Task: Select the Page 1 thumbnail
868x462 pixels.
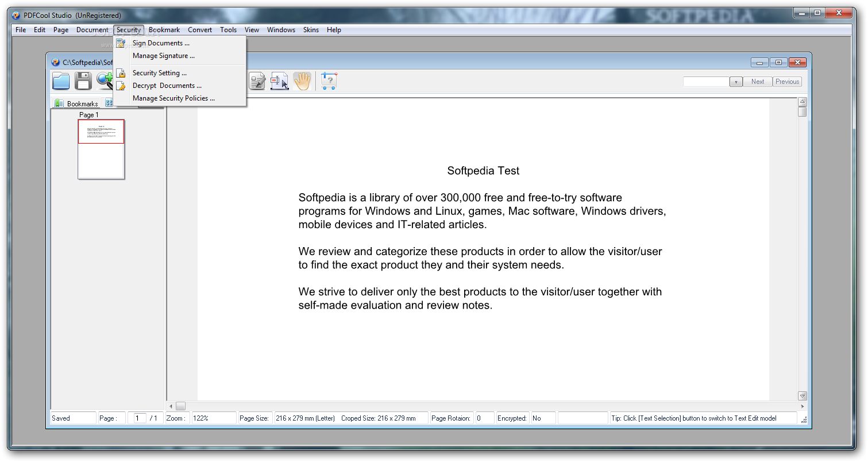Action: click(101, 149)
